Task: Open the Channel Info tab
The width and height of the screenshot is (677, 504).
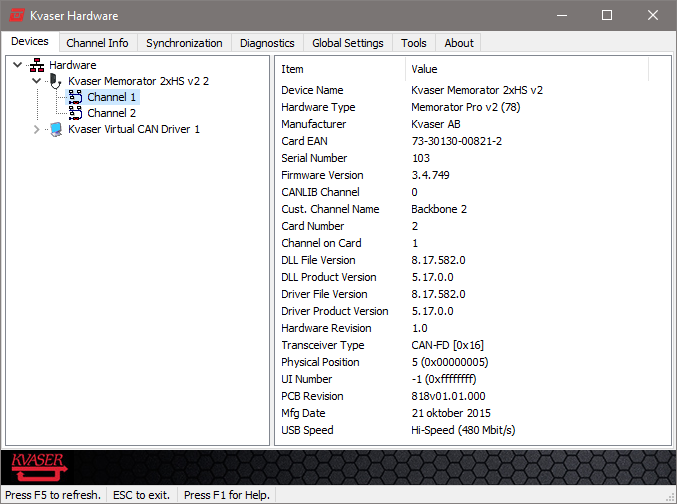Action: (97, 43)
